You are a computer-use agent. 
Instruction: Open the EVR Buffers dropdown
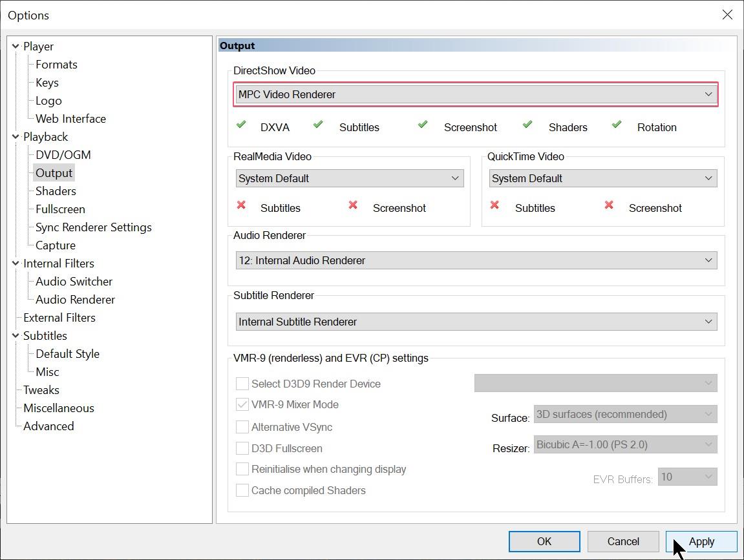pyautogui.click(x=688, y=477)
